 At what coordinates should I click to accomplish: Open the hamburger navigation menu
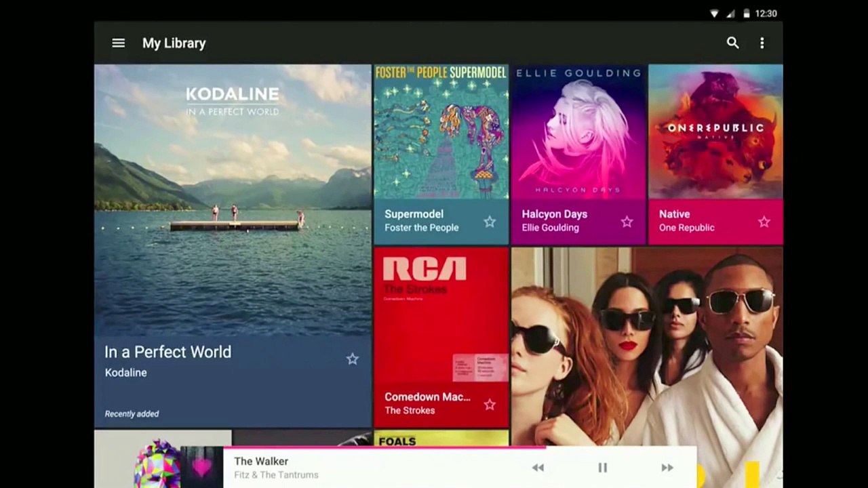[x=118, y=43]
